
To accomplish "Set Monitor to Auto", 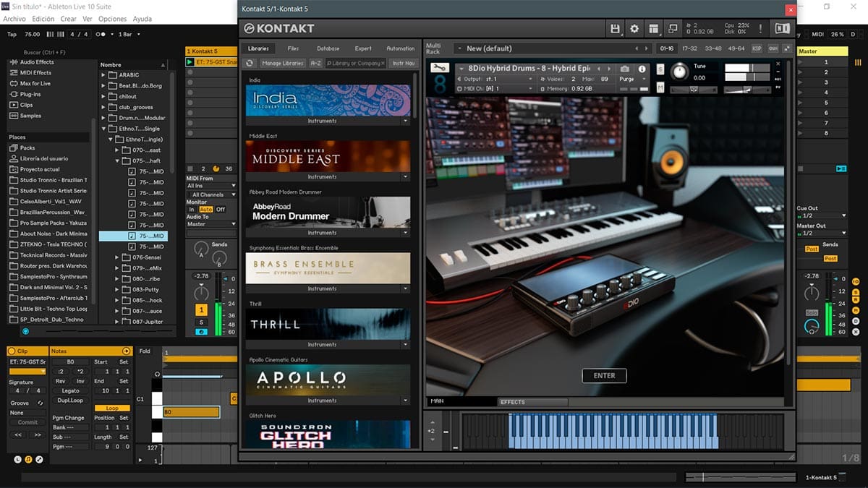I will (x=205, y=210).
